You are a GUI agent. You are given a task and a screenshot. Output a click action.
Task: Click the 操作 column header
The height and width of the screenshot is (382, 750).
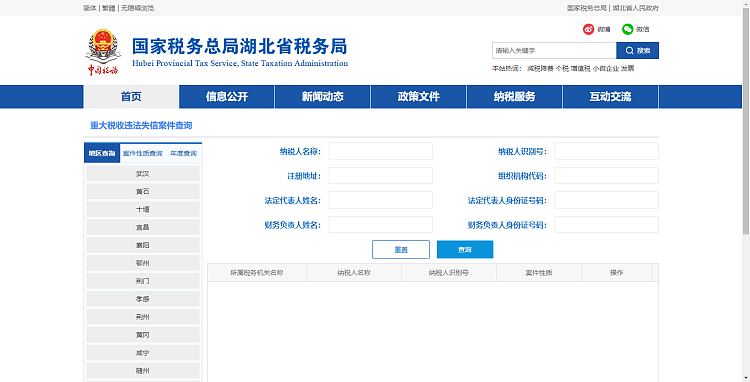pyautogui.click(x=617, y=273)
